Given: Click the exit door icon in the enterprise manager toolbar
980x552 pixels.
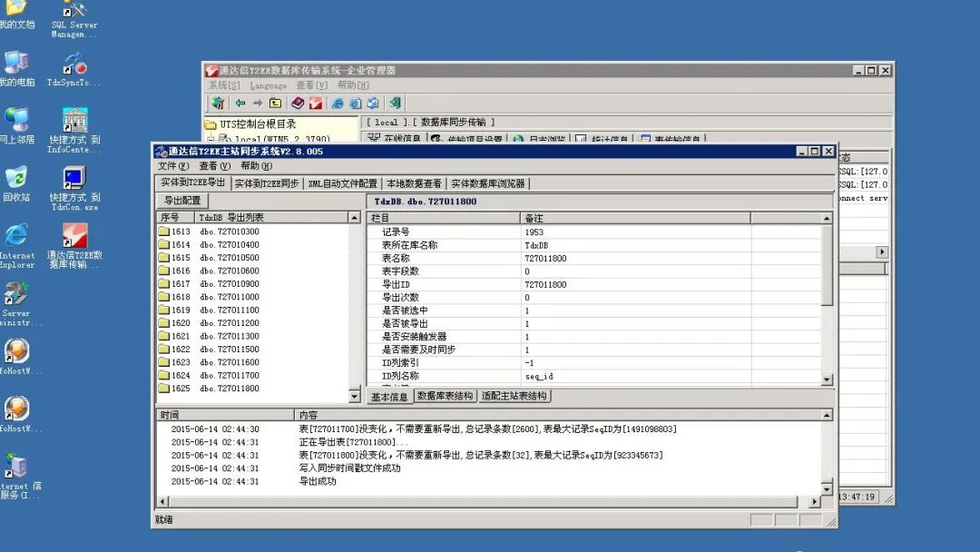Looking at the screenshot, I should [x=395, y=103].
